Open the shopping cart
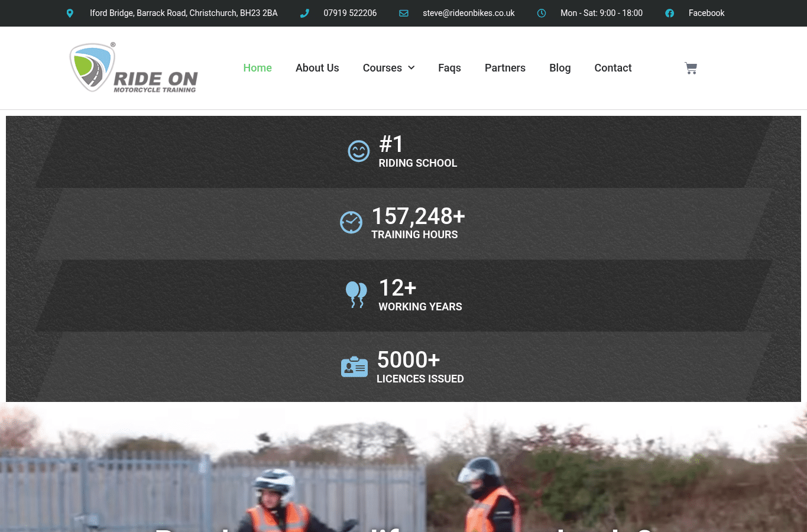The image size is (807, 532). click(691, 68)
